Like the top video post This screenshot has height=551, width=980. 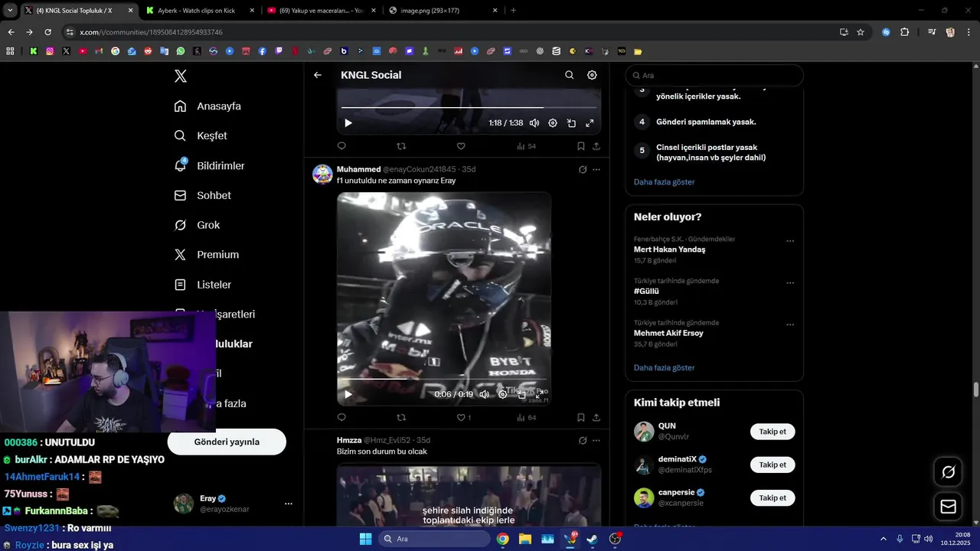tap(461, 146)
